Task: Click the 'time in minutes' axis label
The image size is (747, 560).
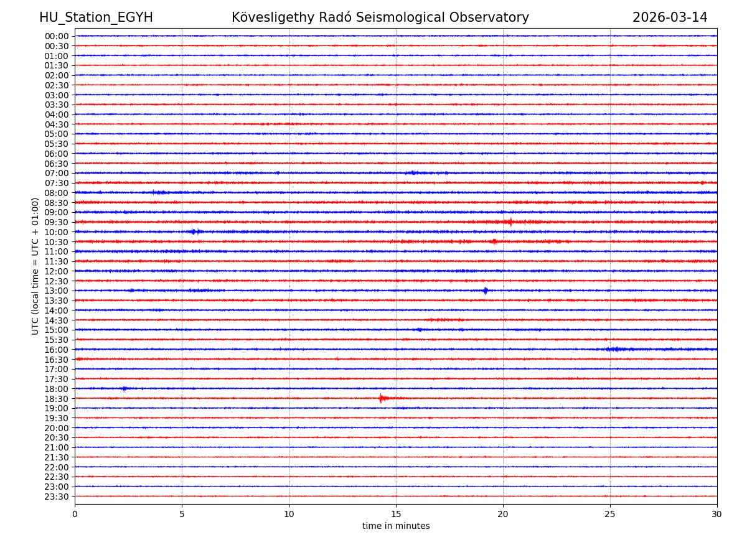Action: [396, 526]
